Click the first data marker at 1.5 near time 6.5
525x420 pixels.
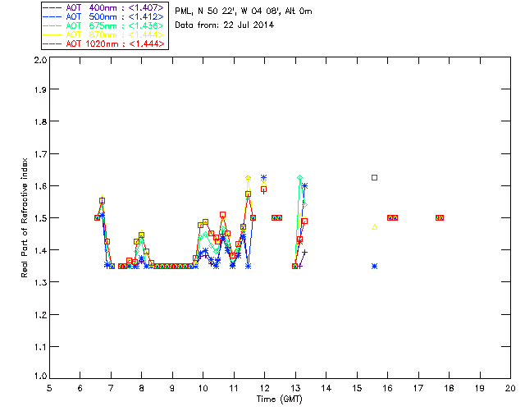97,217
